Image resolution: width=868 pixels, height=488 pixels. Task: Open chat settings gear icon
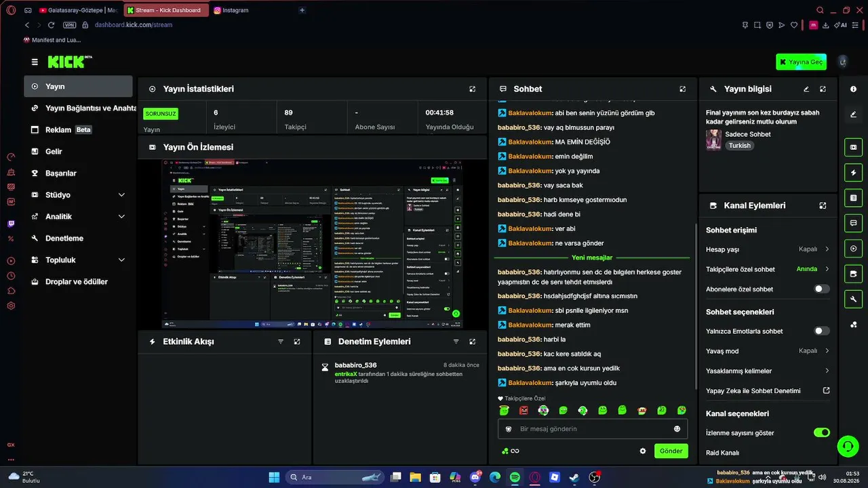pyautogui.click(x=643, y=451)
